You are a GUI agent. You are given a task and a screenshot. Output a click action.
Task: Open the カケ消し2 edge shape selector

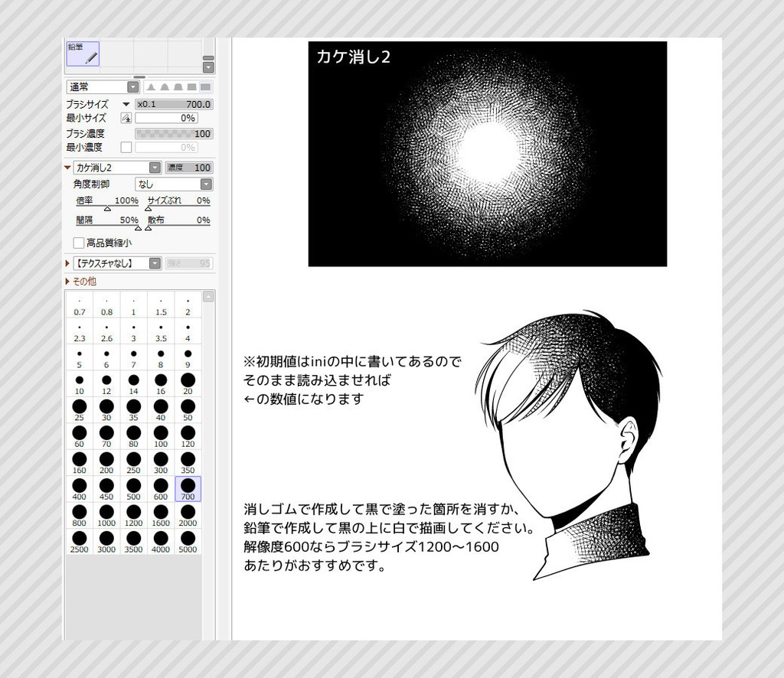click(154, 168)
